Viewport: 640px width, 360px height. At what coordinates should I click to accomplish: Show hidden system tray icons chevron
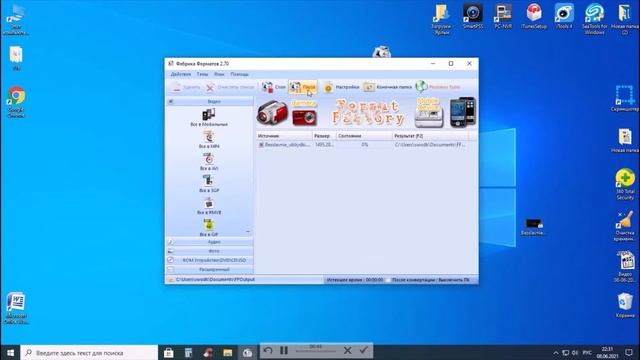(556, 353)
